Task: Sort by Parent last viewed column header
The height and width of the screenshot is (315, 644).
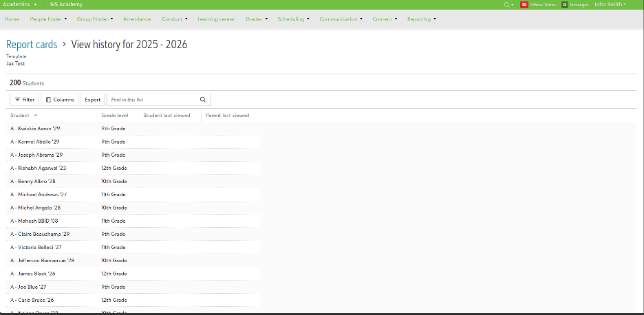Action: click(x=228, y=116)
